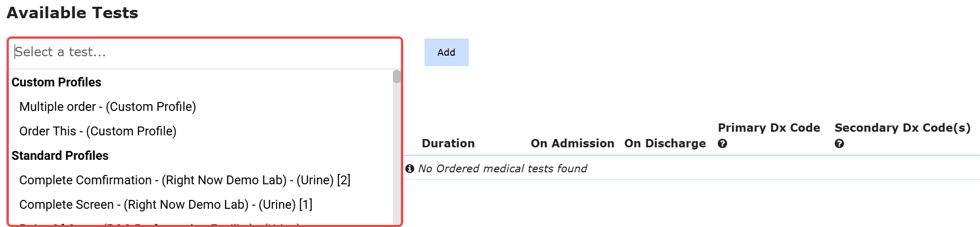Focus the 'Select a test...' search field
Image resolution: width=980 pixels, height=227 pixels.
203,52
